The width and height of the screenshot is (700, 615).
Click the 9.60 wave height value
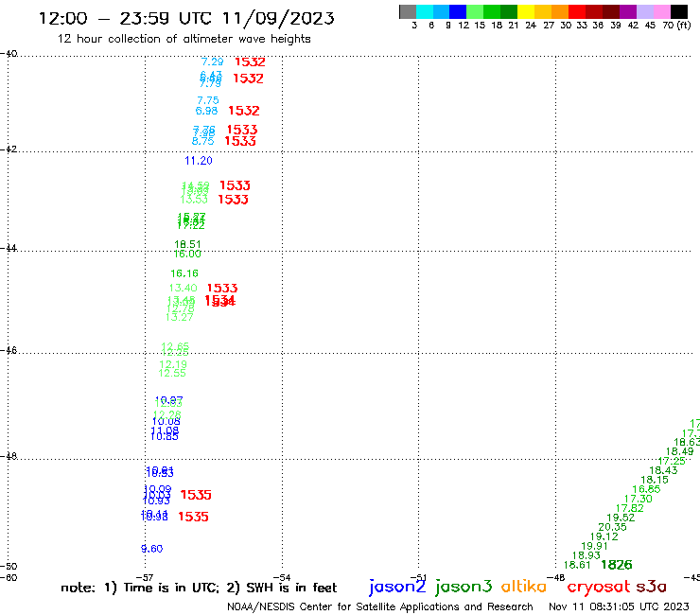[x=151, y=549]
